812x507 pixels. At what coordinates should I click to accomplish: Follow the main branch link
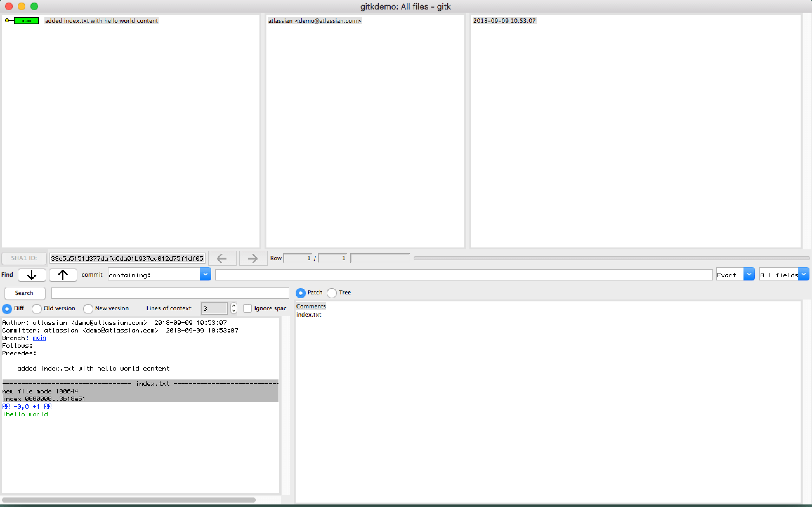40,338
